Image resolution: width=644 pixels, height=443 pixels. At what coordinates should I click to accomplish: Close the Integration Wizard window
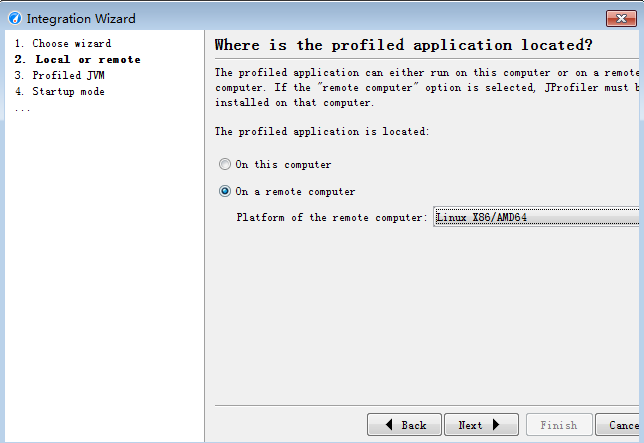pos(621,18)
